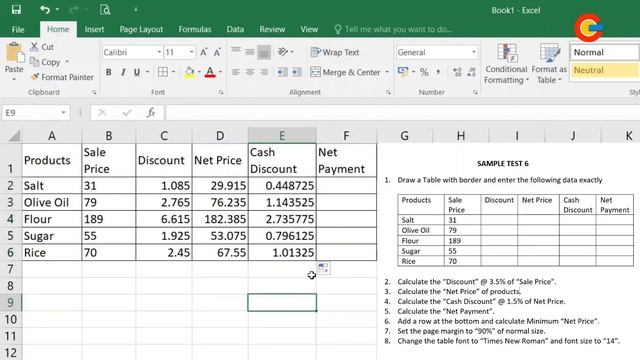Apply Comma style

(438, 72)
